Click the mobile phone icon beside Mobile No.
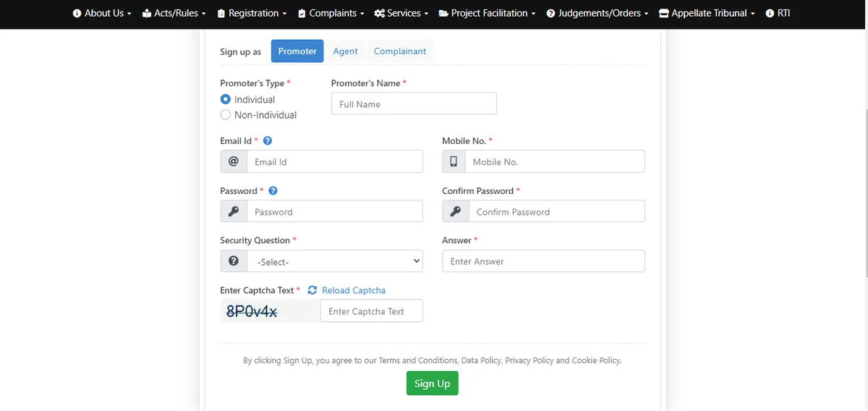Viewport: 868px width, 411px height. tap(454, 162)
